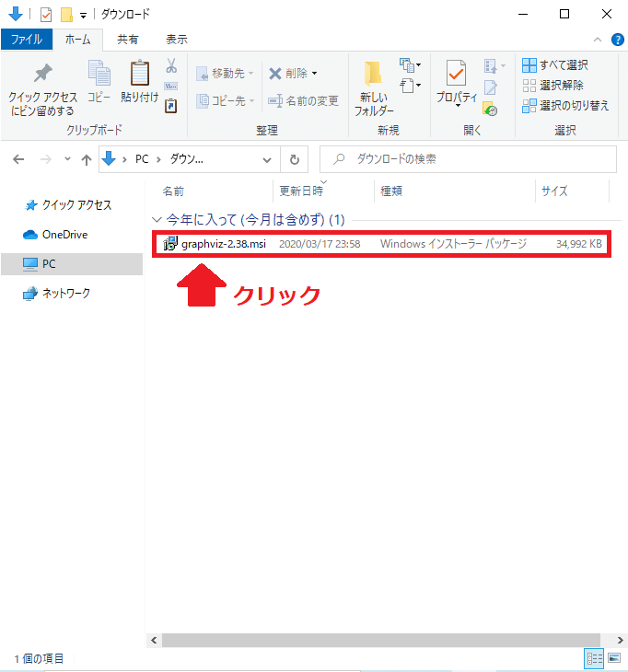The width and height of the screenshot is (628, 672).
Task: Click the date 2020/03/17 23:58
Action: 320,244
